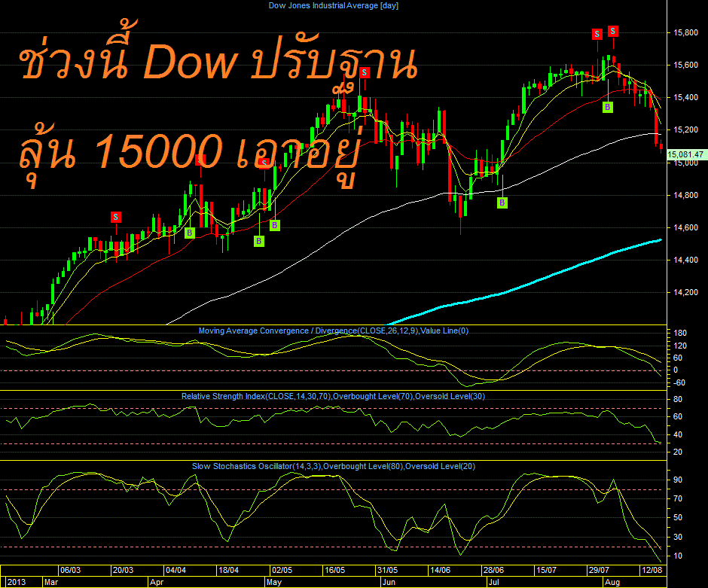Select the Slow Stochastics Oscillator indicator title
This screenshot has width=708, height=588.
(333, 466)
